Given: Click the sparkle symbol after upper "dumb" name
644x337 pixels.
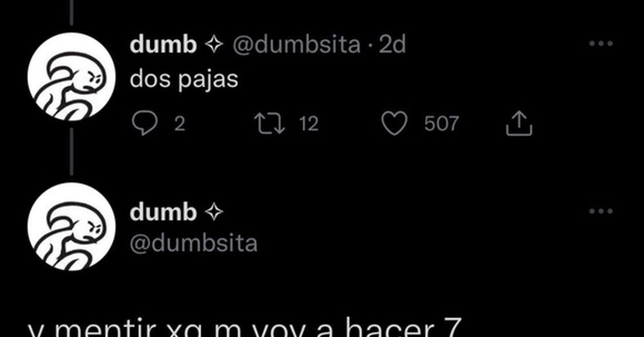Looking at the screenshot, I should coord(214,45).
